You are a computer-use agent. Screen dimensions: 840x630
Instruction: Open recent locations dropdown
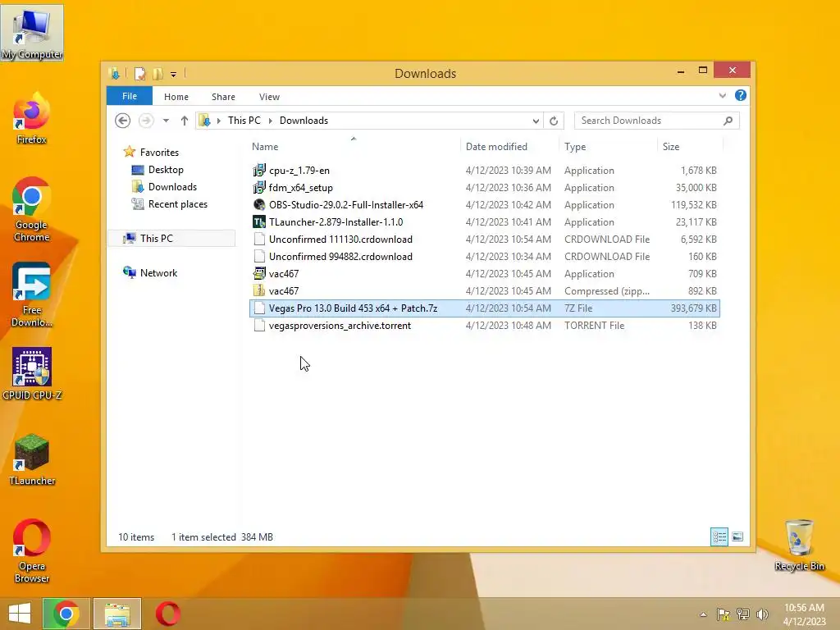pos(166,121)
